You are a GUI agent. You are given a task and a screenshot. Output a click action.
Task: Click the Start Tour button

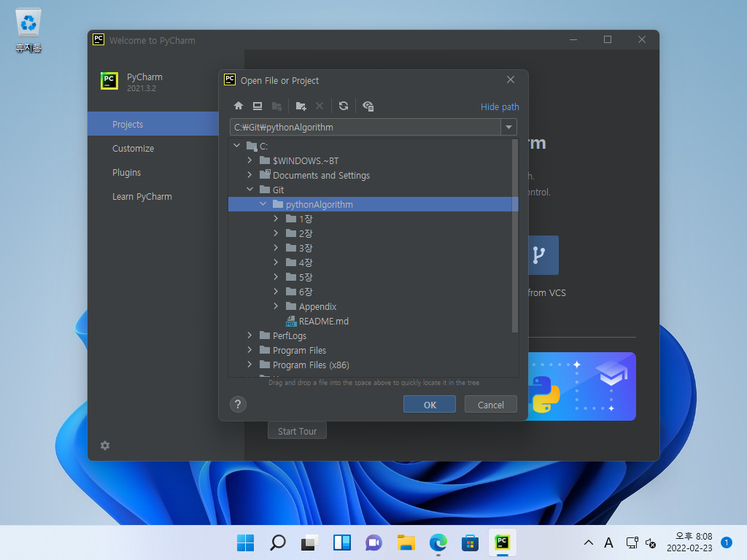click(x=297, y=431)
